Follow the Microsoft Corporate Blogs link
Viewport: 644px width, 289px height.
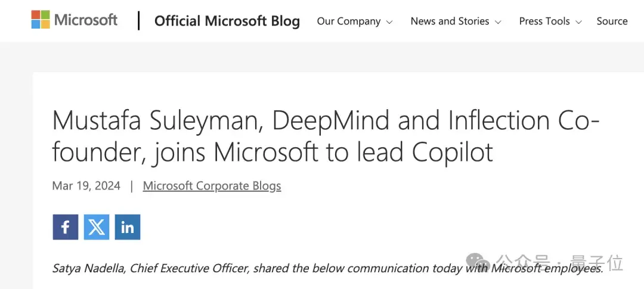[x=212, y=186]
